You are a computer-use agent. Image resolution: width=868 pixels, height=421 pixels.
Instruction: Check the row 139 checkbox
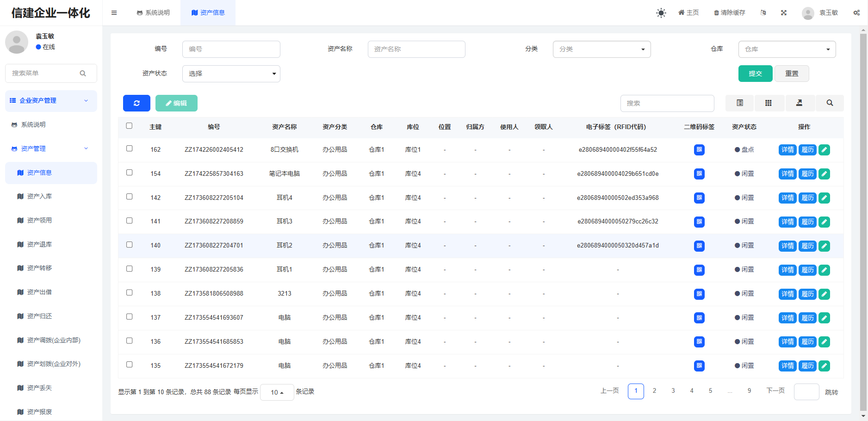[x=129, y=269]
